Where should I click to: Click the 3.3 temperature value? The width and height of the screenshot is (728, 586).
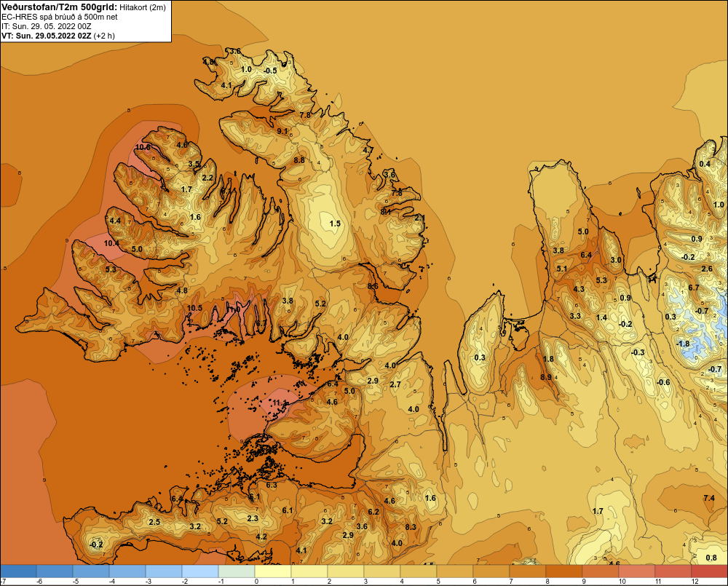[575, 316]
